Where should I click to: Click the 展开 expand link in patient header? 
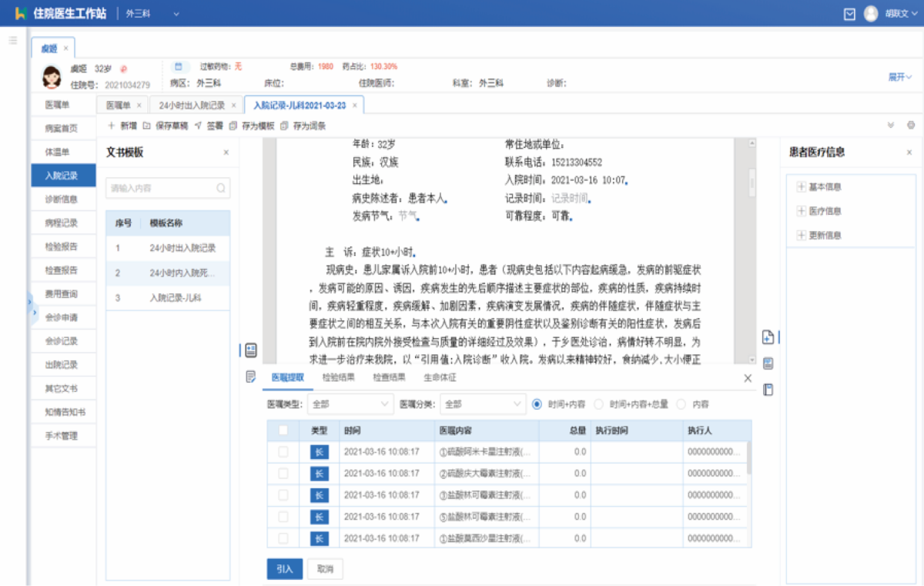click(900, 77)
